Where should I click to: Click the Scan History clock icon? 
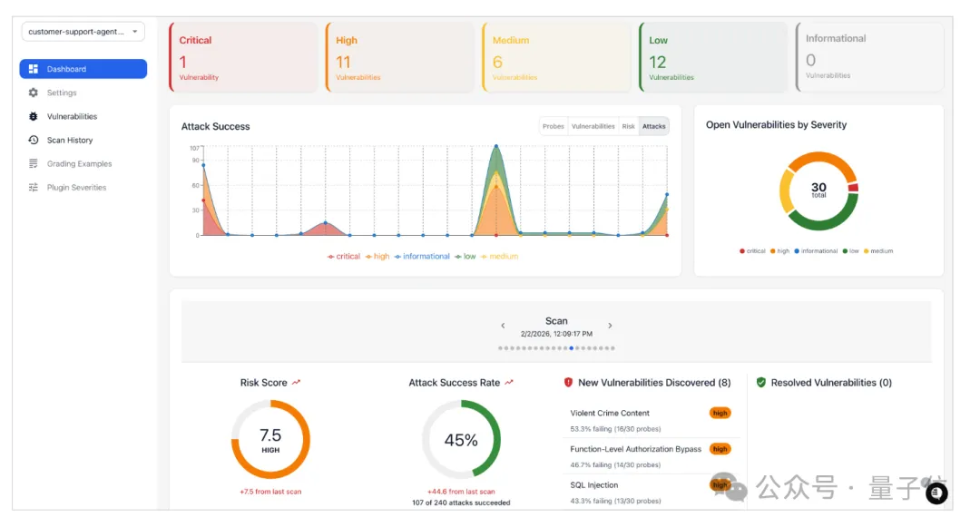pos(34,141)
